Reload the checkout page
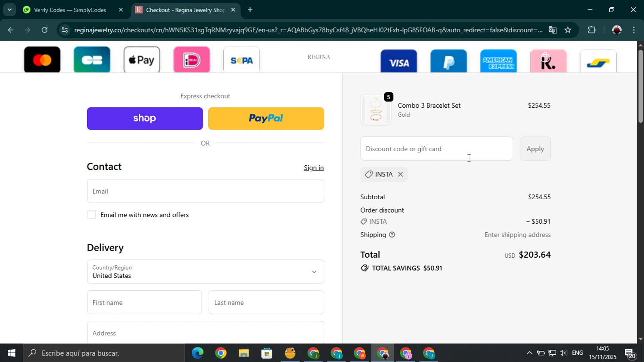This screenshot has width=644, height=362. (45, 30)
